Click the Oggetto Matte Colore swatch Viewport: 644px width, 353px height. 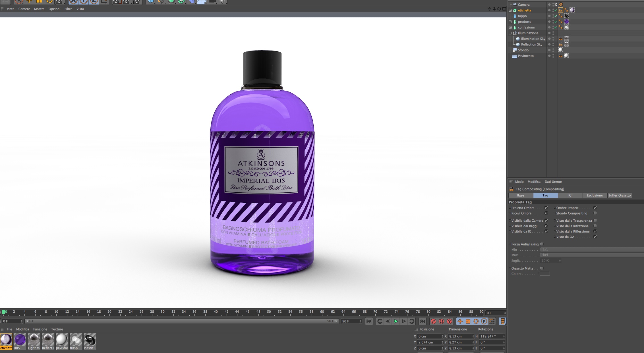click(545, 274)
